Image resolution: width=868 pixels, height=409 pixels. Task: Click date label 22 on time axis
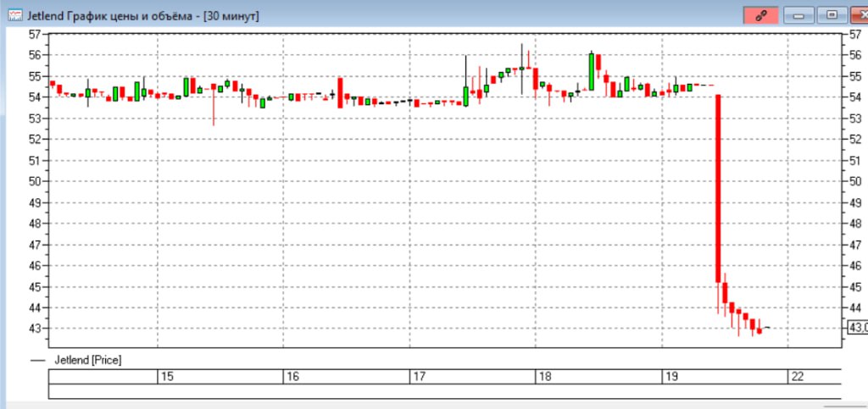tap(798, 377)
